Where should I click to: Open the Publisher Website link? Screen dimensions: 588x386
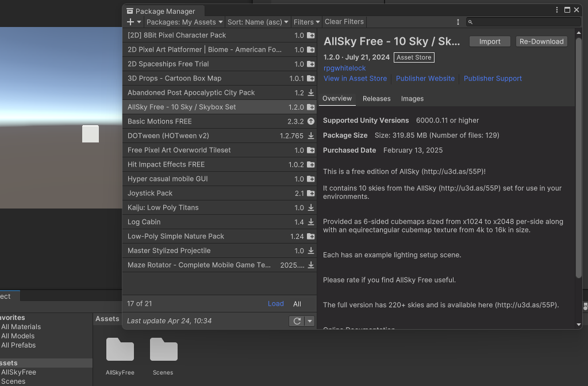pyautogui.click(x=425, y=79)
